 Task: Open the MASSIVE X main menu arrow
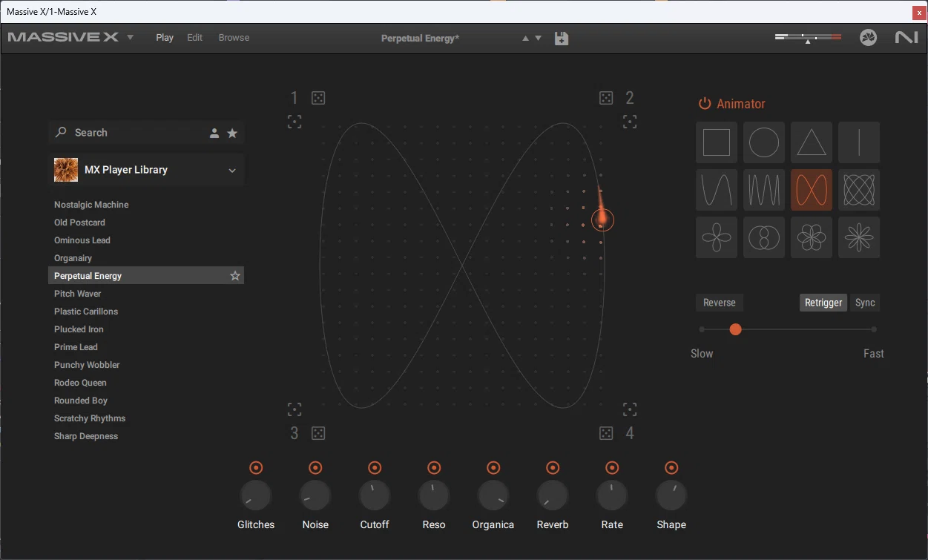coord(131,37)
